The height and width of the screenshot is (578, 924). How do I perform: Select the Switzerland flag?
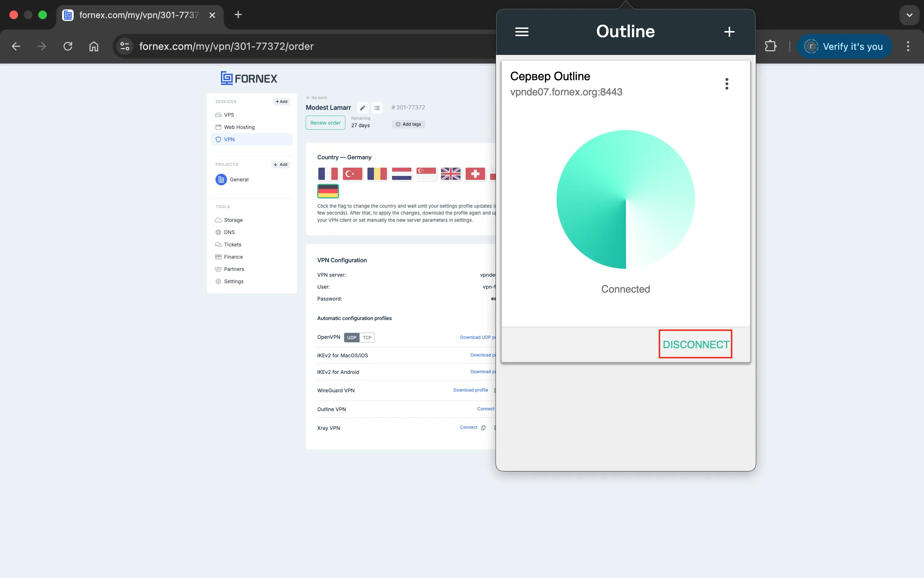(x=475, y=174)
